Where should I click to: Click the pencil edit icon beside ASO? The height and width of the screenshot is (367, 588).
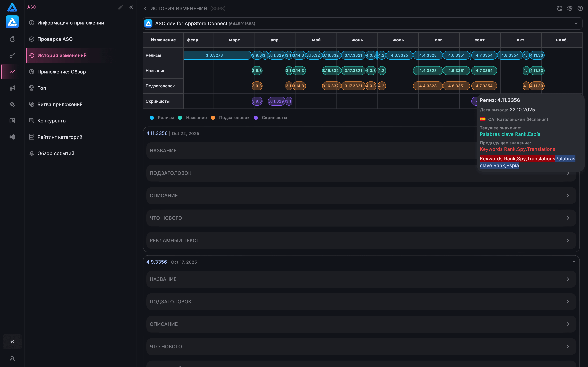121,7
